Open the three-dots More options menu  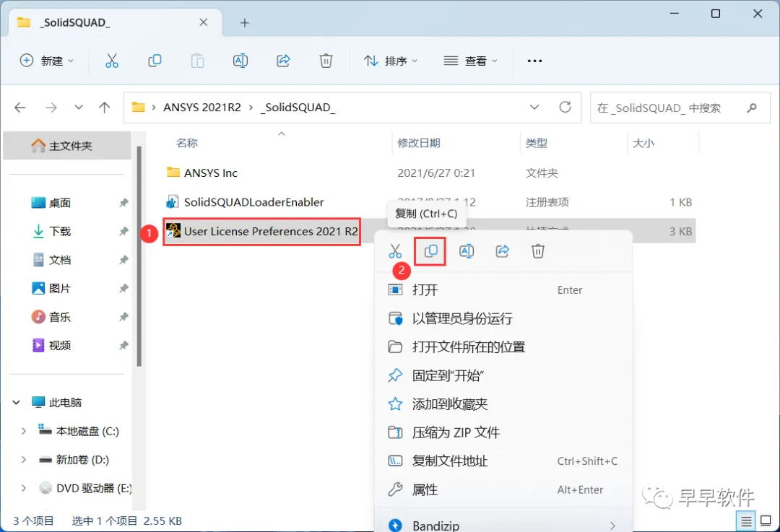click(534, 61)
